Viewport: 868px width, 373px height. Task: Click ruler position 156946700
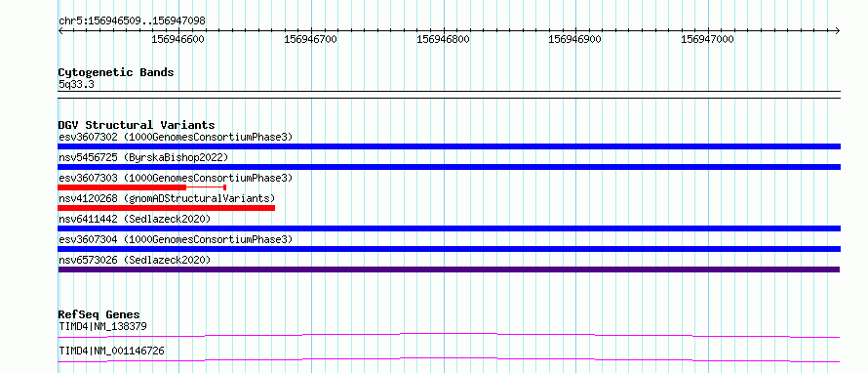(310, 39)
